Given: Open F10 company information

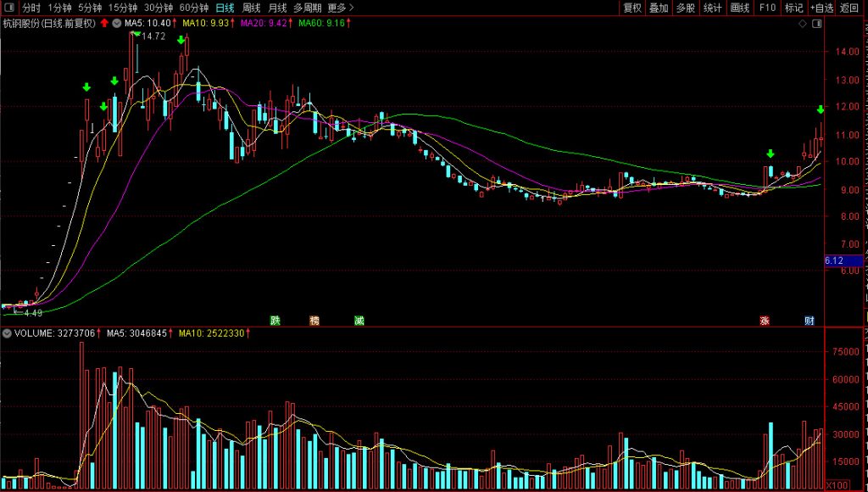Looking at the screenshot, I should [x=767, y=8].
